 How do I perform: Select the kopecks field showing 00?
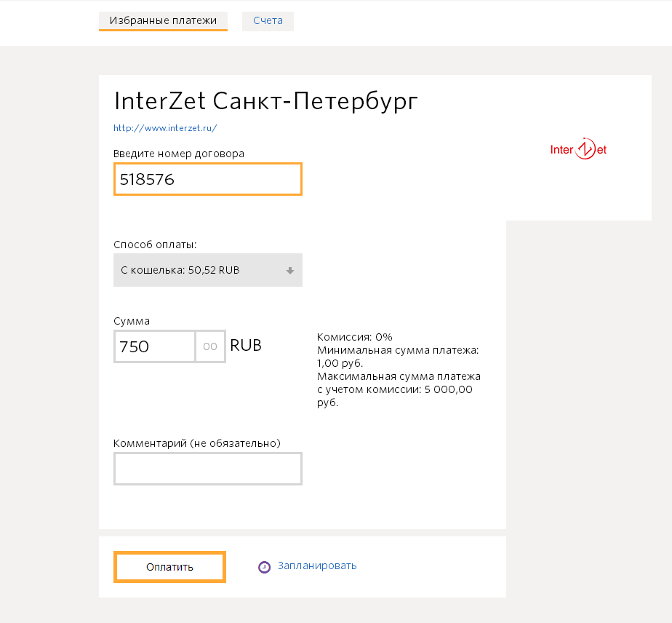(210, 346)
